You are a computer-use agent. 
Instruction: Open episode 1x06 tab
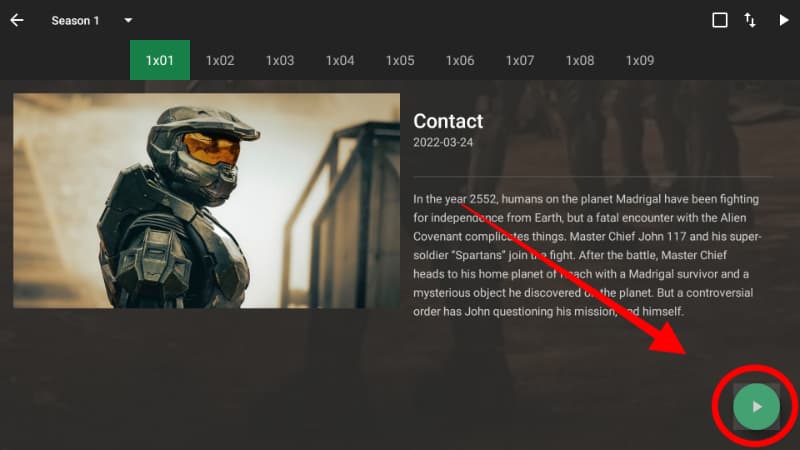tap(460, 60)
